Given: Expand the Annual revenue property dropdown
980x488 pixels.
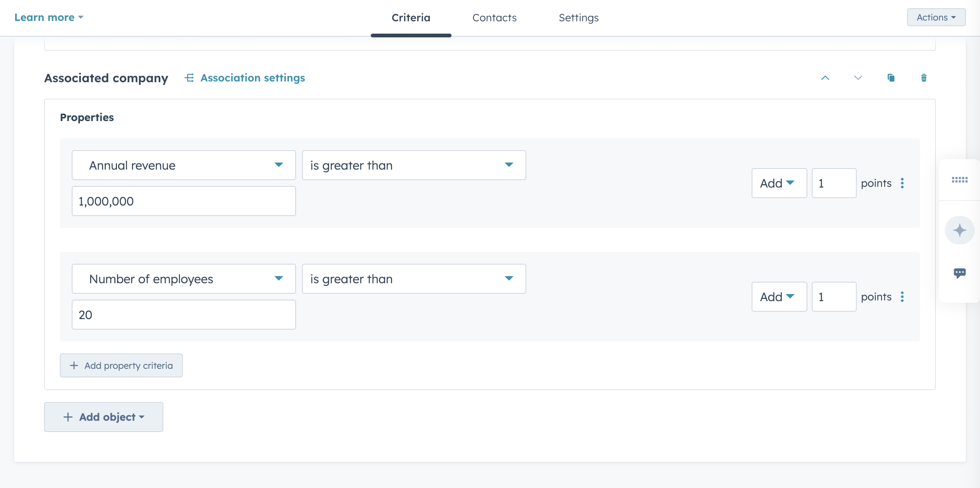Looking at the screenshot, I should [x=184, y=165].
